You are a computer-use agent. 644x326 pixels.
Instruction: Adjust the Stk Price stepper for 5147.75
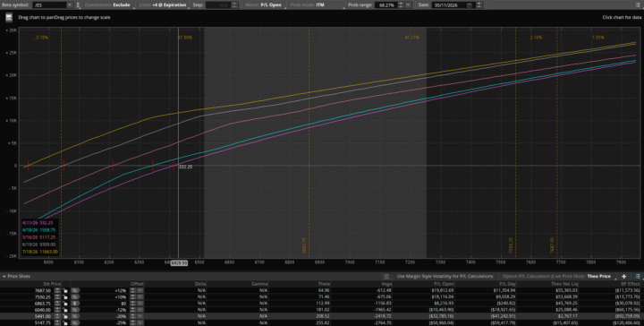point(57,323)
